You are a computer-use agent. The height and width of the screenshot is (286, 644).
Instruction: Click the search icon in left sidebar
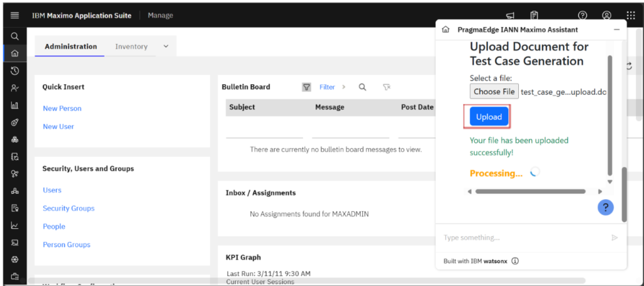pos(15,36)
